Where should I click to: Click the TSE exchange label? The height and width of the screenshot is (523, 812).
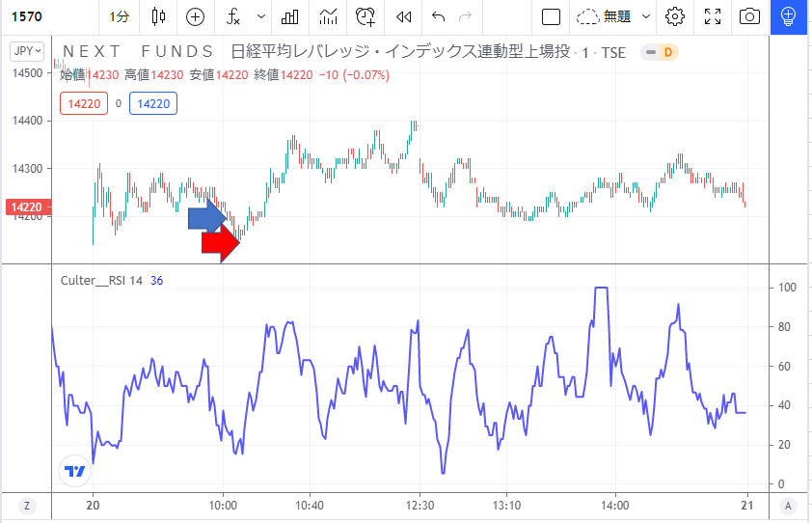(x=613, y=52)
